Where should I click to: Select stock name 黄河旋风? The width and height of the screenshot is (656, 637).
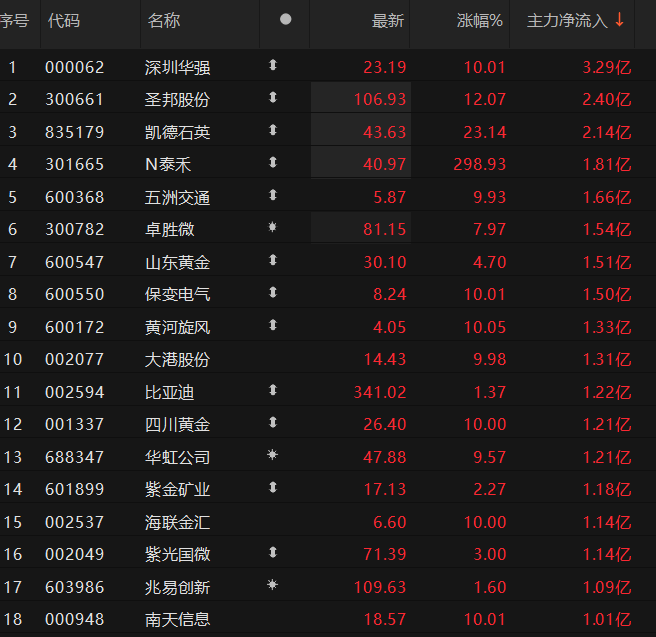[x=177, y=327]
